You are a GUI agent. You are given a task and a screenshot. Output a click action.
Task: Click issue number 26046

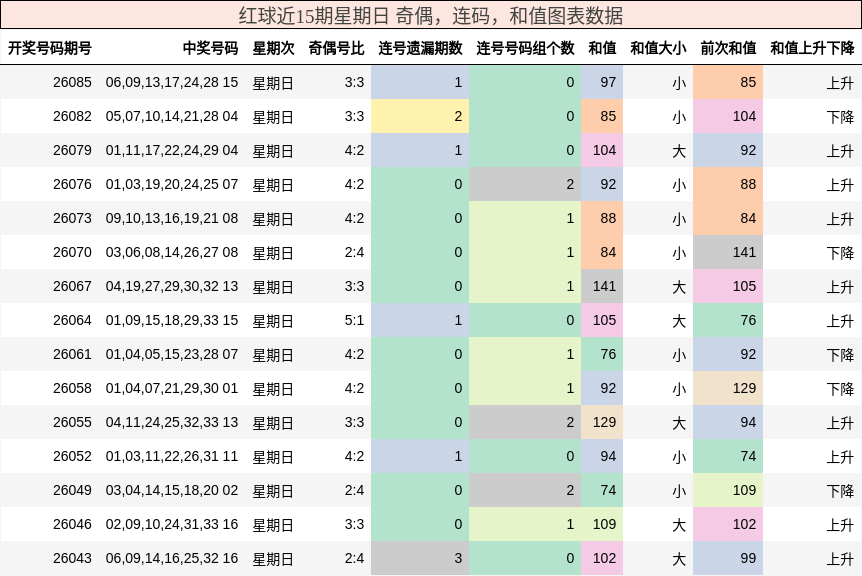pyautogui.click(x=72, y=524)
